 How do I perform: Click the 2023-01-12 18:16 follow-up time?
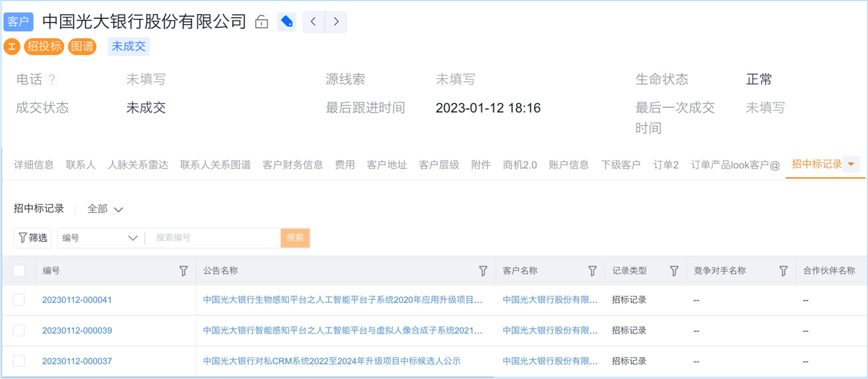coord(488,108)
